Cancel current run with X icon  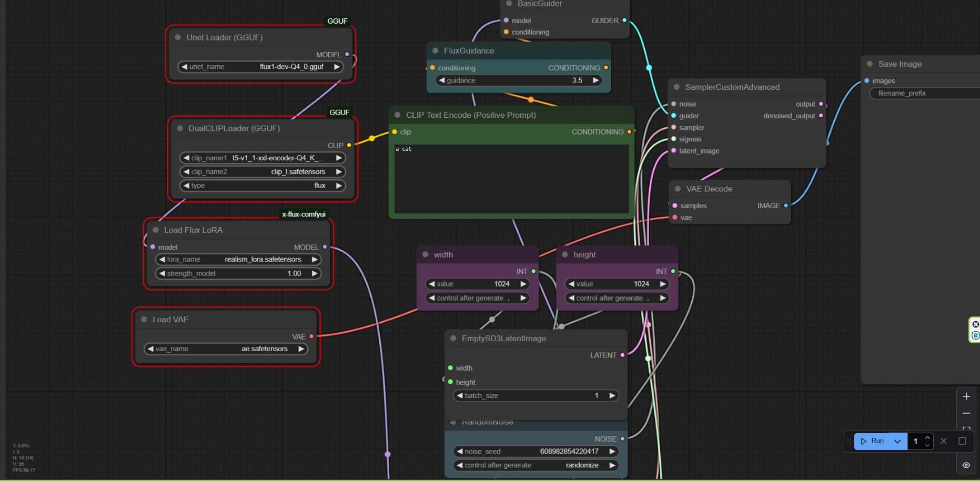tap(944, 441)
